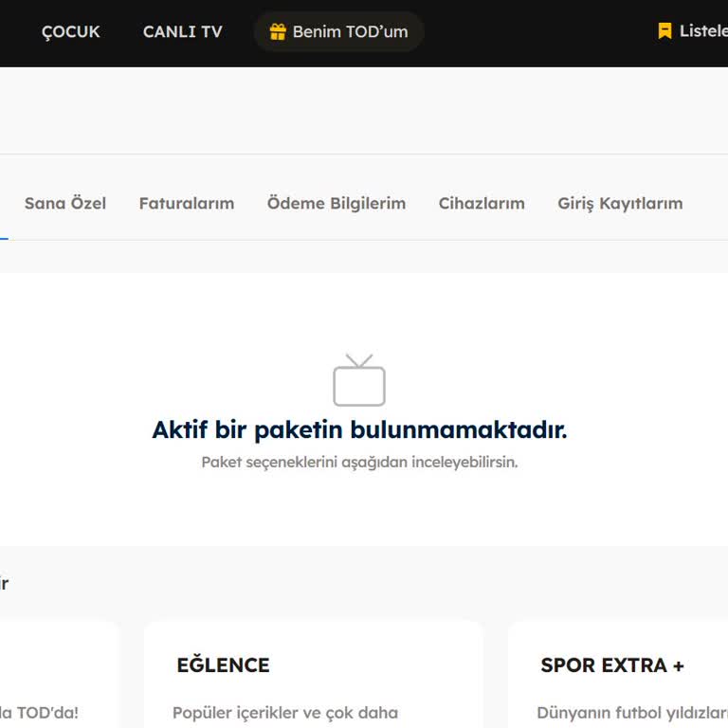The width and height of the screenshot is (728, 728).
Task: Switch to the Giriş Kayıtlarım tab
Action: tap(620, 204)
